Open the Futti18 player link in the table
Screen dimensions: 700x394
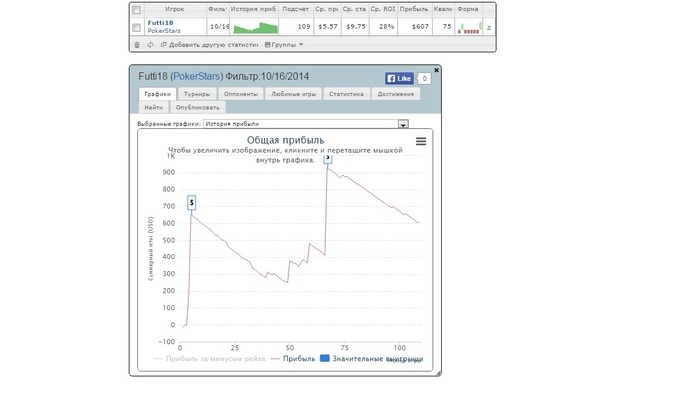160,23
